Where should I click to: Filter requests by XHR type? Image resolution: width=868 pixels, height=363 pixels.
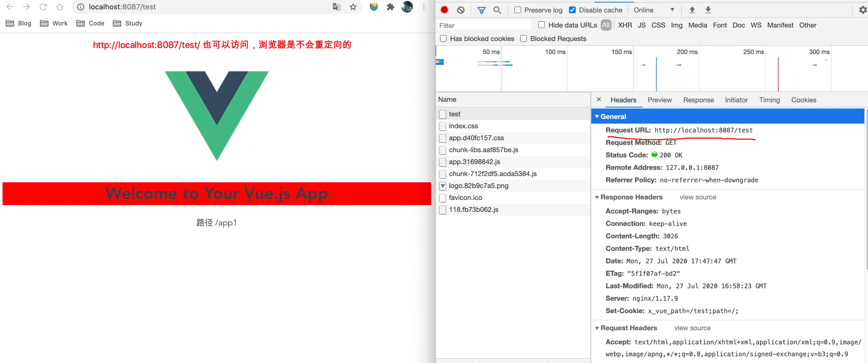(625, 25)
